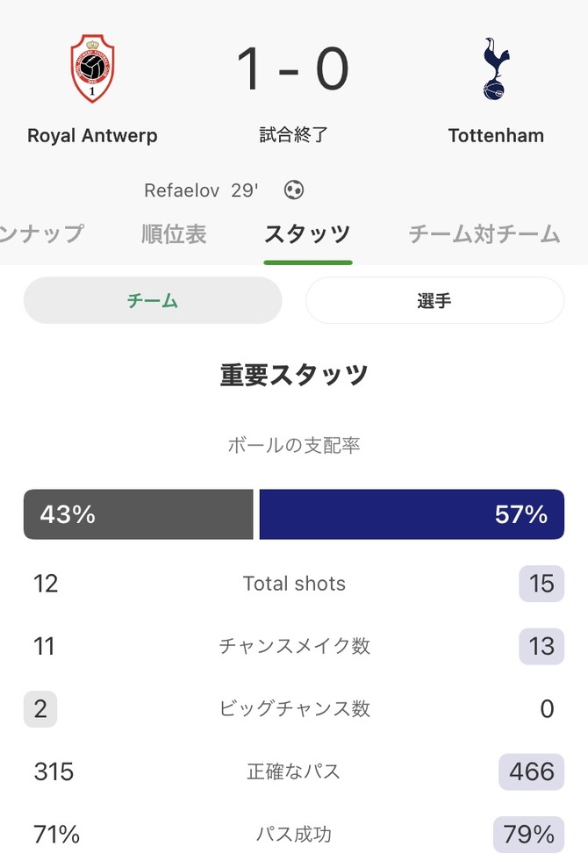Switch to the partially visible lineup tab
Viewport: 588px width, 868px height.
(x=41, y=233)
